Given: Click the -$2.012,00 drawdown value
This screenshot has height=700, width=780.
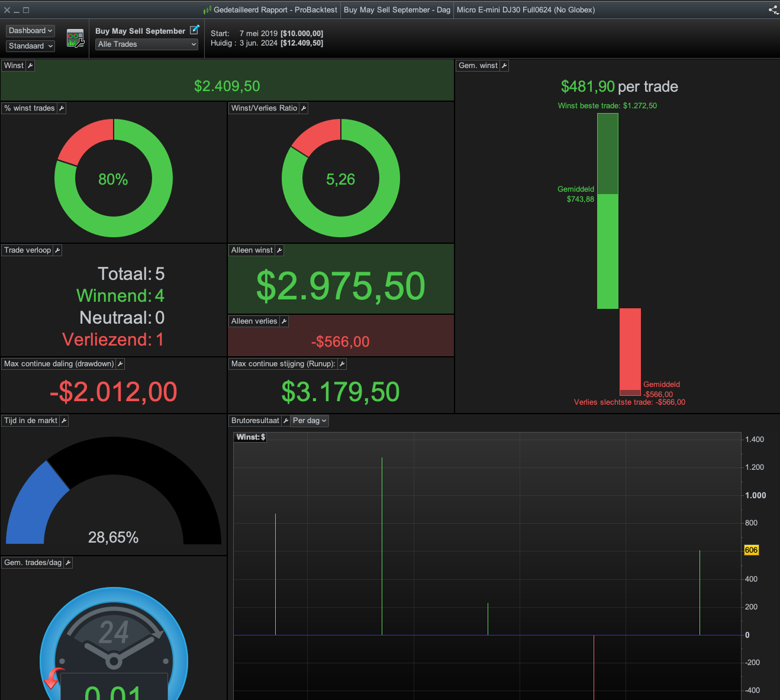Looking at the screenshot, I should 114,392.
